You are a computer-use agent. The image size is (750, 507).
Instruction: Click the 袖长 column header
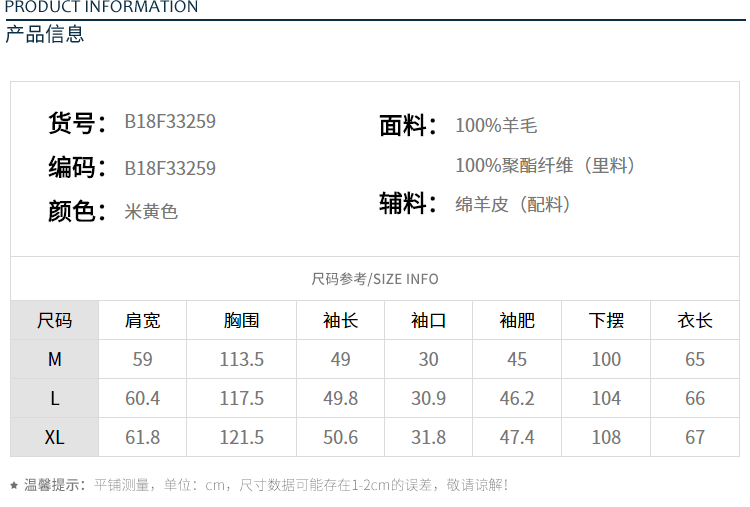[341, 320]
